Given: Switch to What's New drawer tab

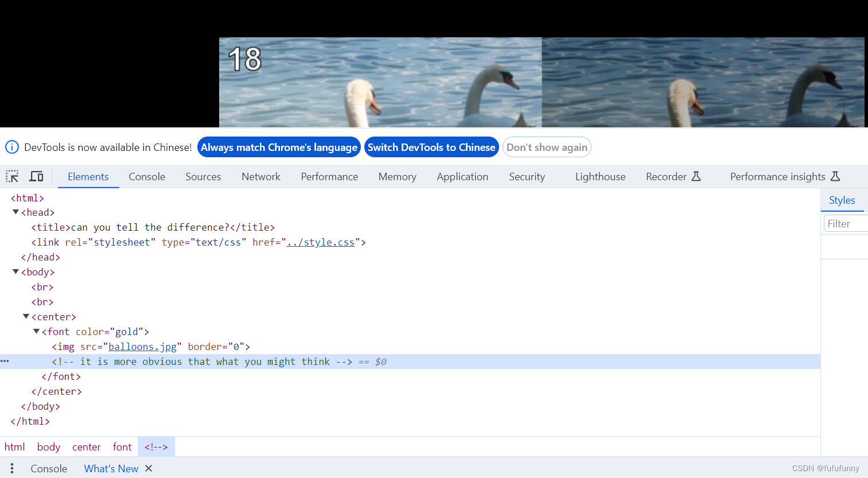Looking at the screenshot, I should coord(111,468).
